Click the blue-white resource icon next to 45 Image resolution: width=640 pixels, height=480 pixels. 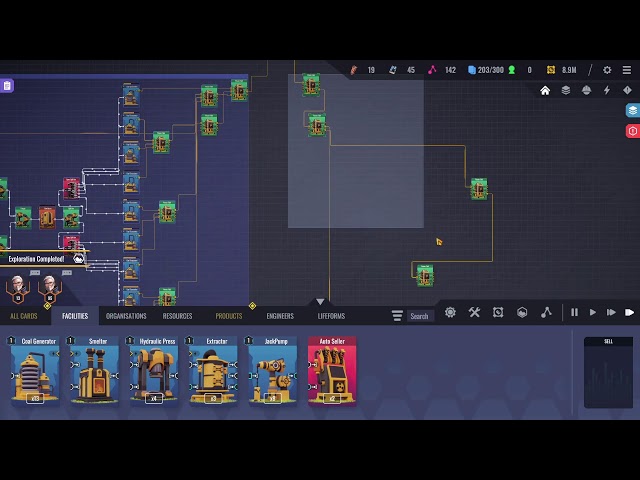[x=393, y=70]
